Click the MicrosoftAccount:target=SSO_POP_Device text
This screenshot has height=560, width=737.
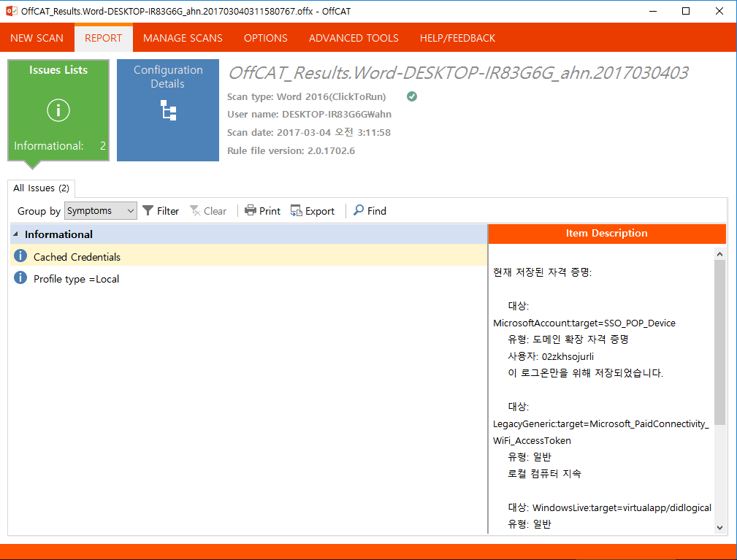[x=584, y=323]
